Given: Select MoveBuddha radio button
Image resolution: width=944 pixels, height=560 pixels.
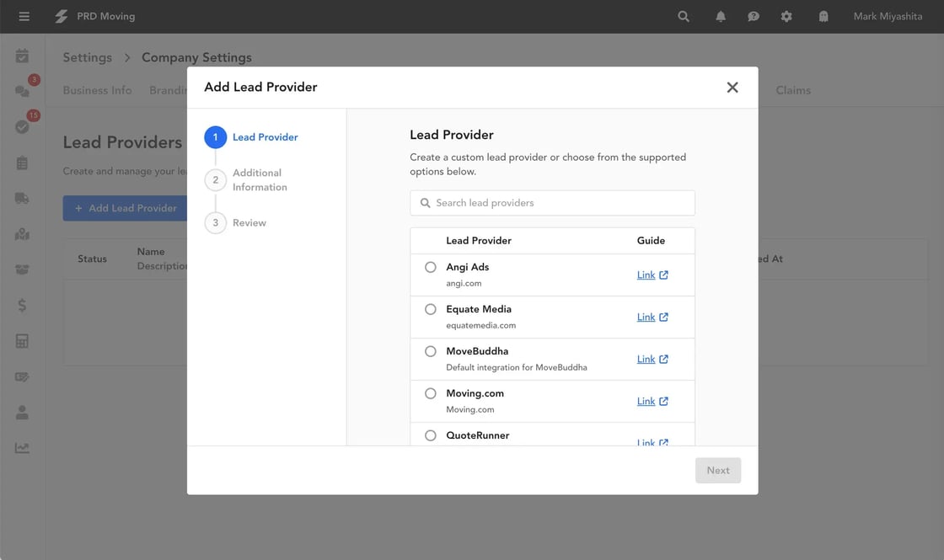Looking at the screenshot, I should 431,351.
